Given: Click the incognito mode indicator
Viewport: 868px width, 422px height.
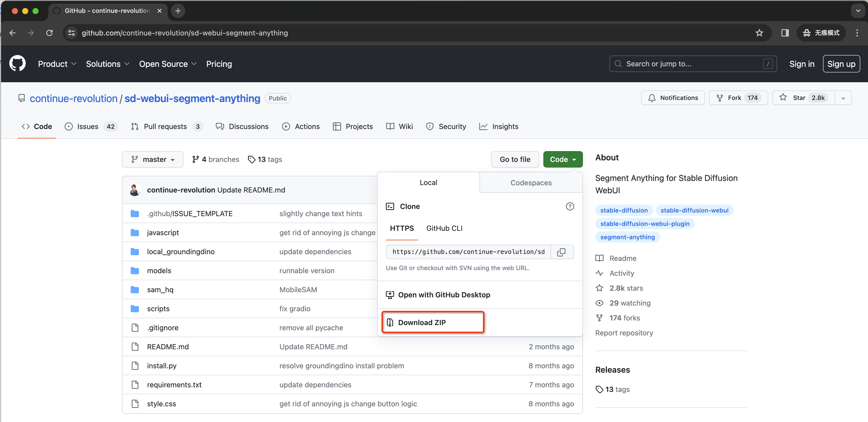Looking at the screenshot, I should pyautogui.click(x=821, y=33).
